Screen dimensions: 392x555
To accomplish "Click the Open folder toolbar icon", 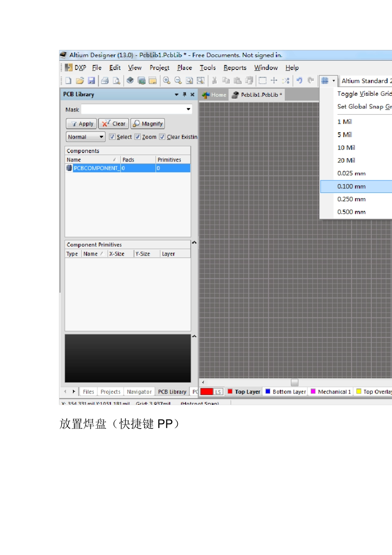I will pyautogui.click(x=80, y=81).
